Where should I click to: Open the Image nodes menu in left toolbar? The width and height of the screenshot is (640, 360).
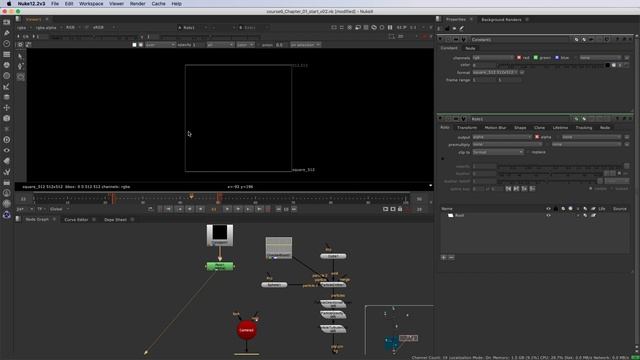click(x=7, y=22)
